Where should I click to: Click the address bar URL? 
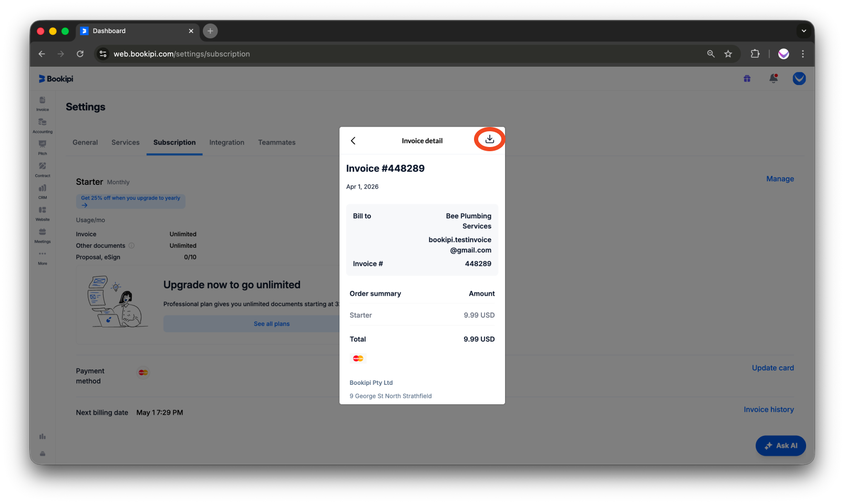(x=181, y=54)
